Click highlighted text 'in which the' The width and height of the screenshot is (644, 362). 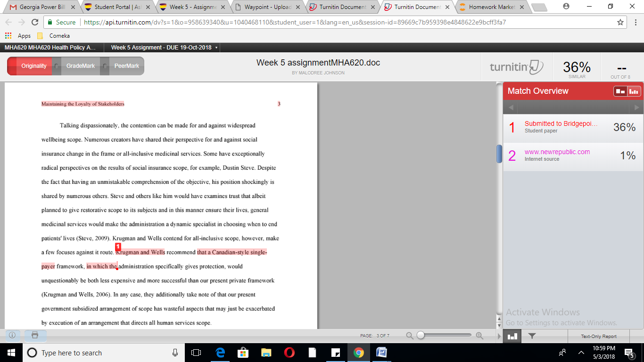[102, 266]
